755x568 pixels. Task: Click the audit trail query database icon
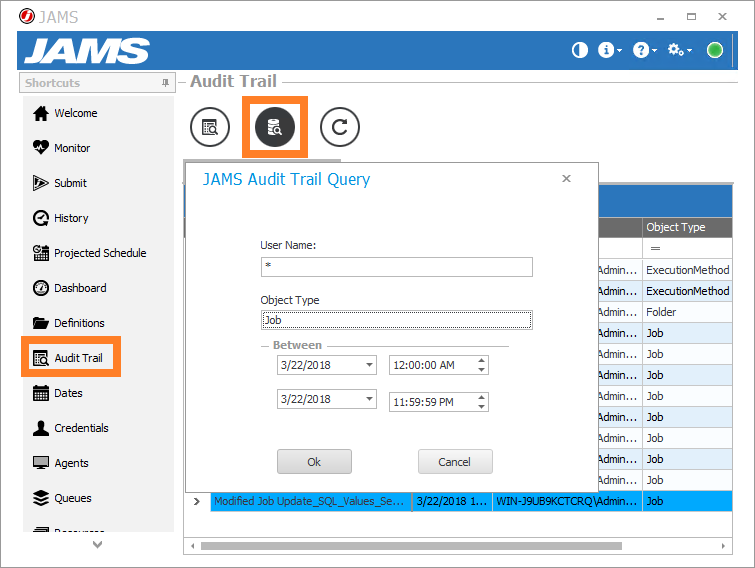274,127
